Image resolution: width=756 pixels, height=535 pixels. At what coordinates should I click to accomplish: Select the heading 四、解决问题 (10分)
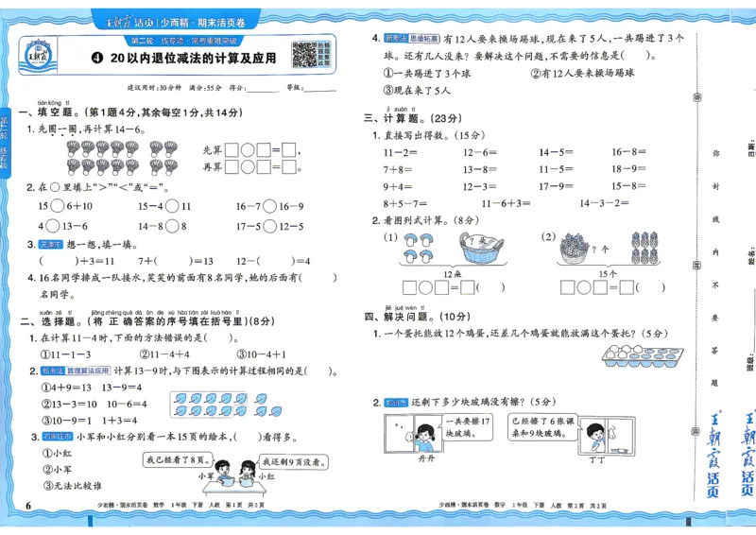click(x=417, y=317)
